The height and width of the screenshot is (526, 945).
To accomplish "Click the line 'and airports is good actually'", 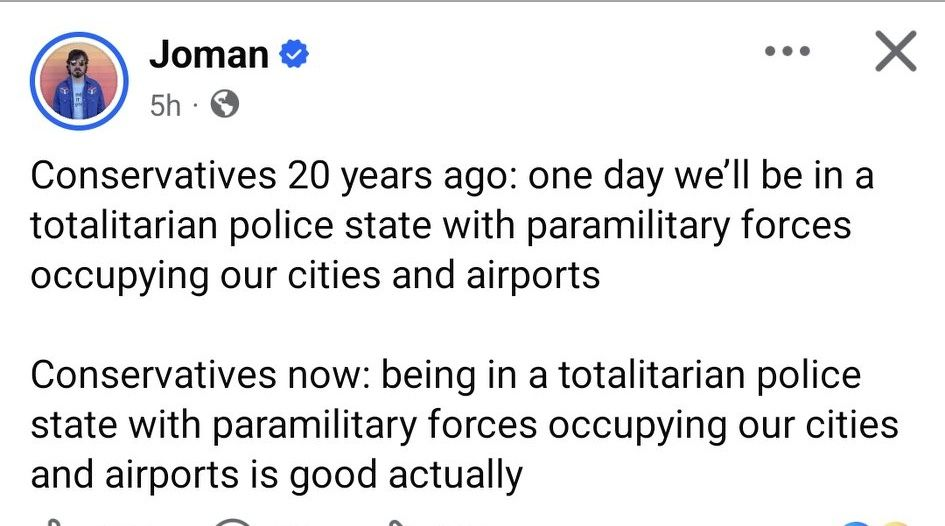I will [276, 473].
